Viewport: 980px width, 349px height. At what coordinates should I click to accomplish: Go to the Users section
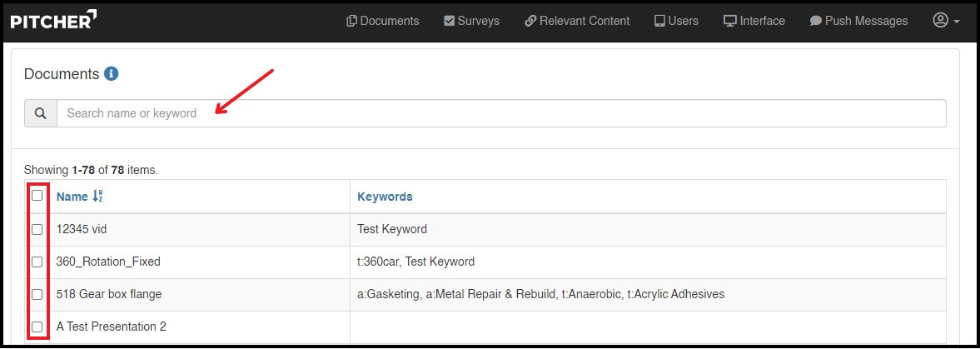(675, 21)
